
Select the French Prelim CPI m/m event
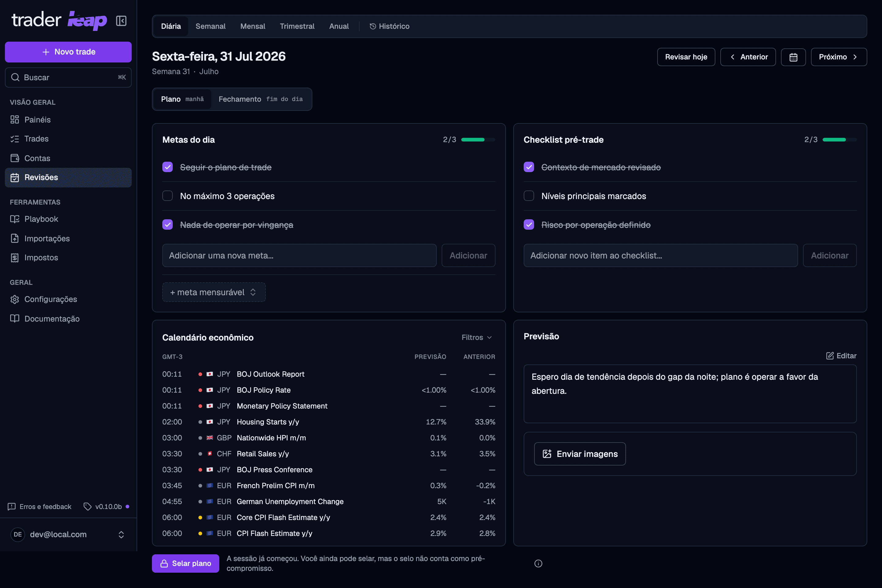click(329, 485)
